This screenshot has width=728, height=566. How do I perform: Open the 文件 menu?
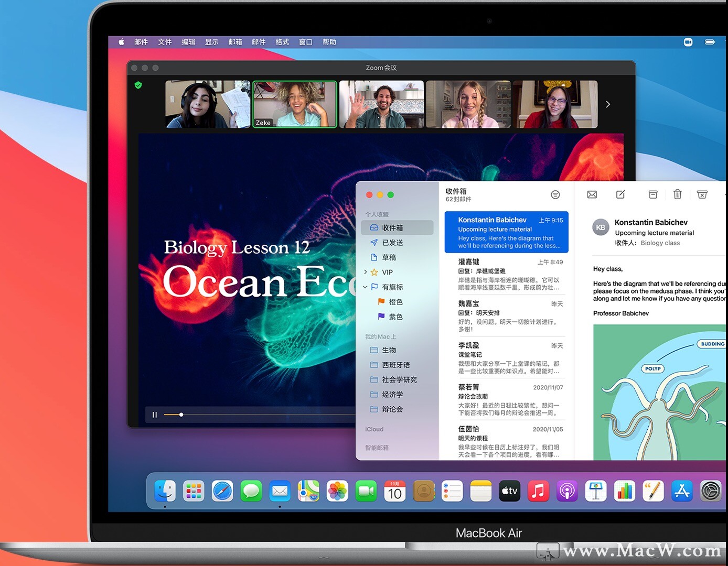click(165, 42)
